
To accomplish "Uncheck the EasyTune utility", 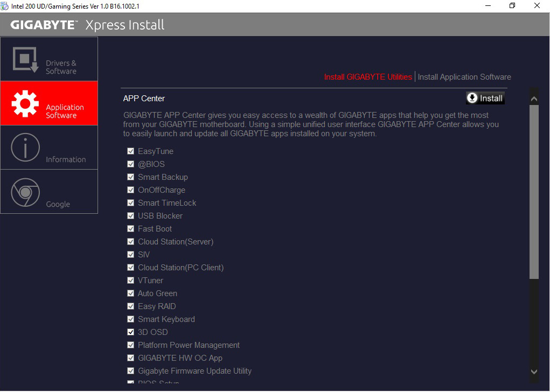I will (x=130, y=151).
